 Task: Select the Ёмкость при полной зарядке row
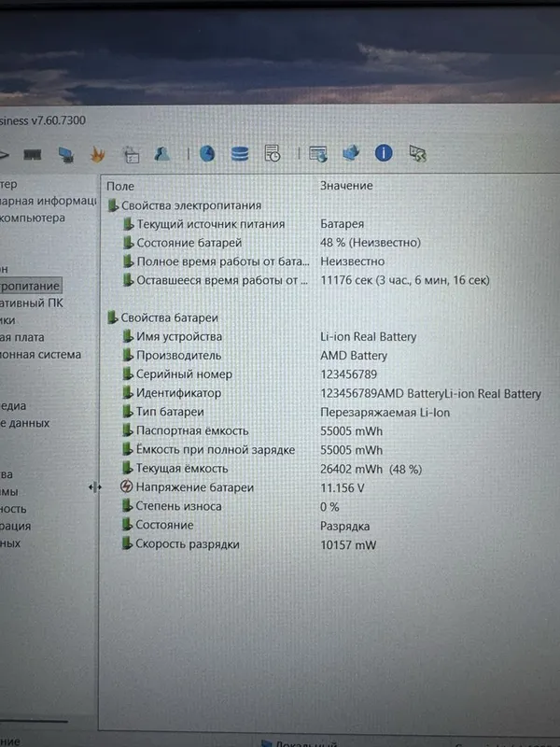tap(252, 449)
